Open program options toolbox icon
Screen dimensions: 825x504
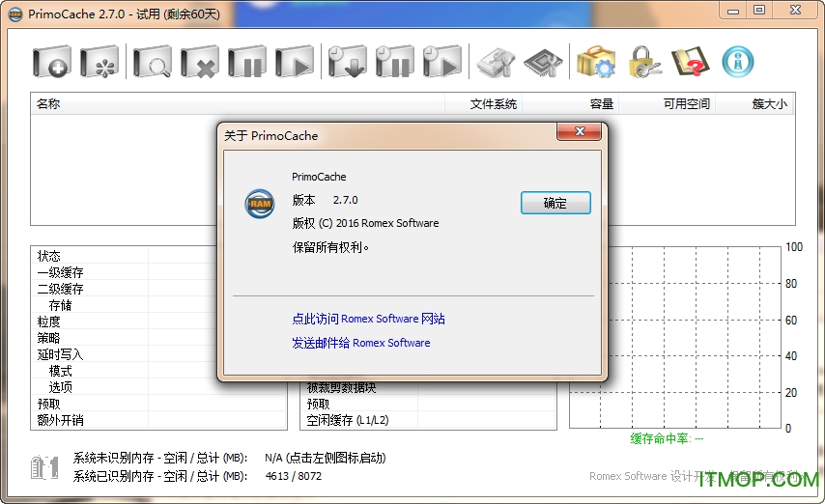point(596,62)
